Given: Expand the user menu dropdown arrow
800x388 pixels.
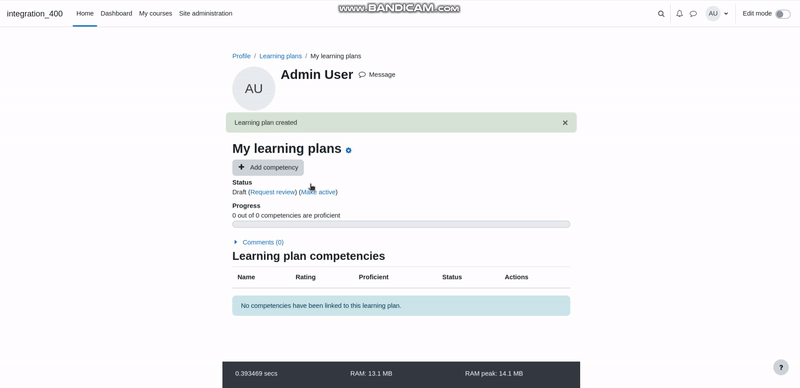Looking at the screenshot, I should click(x=726, y=14).
